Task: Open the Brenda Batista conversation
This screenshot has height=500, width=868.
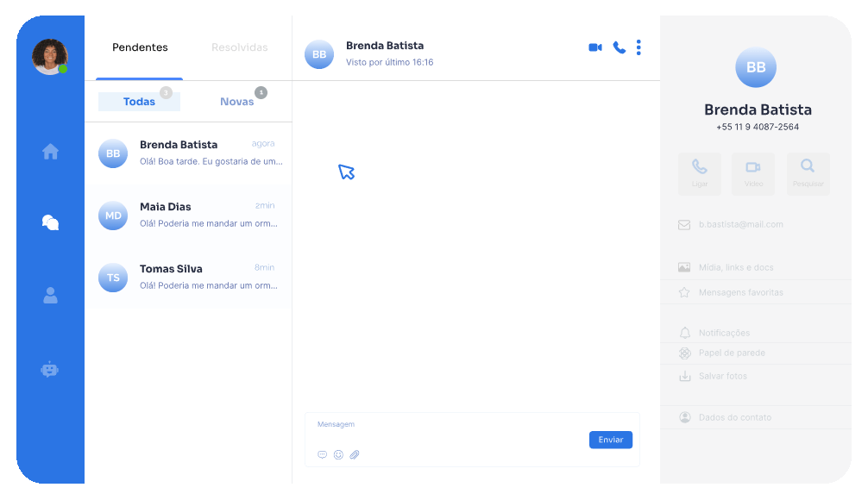Action: pos(188,153)
